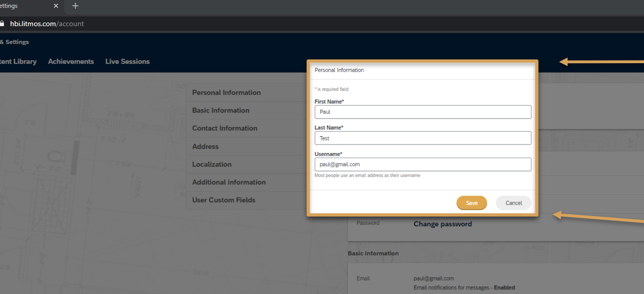Open a new browser tab
Image resolution: width=644 pixels, height=294 pixels.
pyautogui.click(x=75, y=6)
